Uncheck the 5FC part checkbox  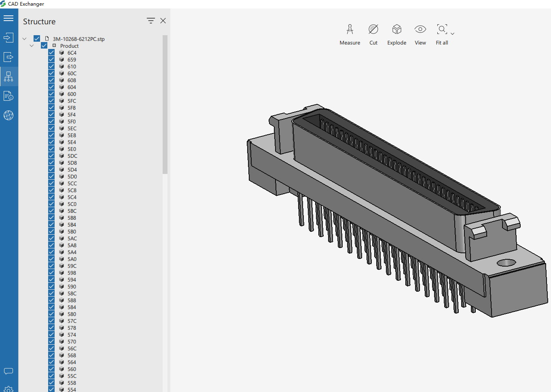click(x=51, y=101)
